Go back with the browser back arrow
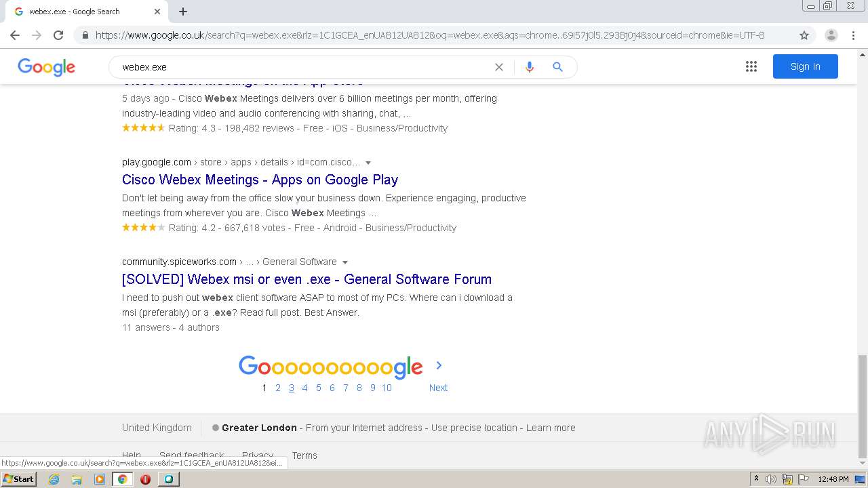Screen dimensions: 868x488 [15, 35]
